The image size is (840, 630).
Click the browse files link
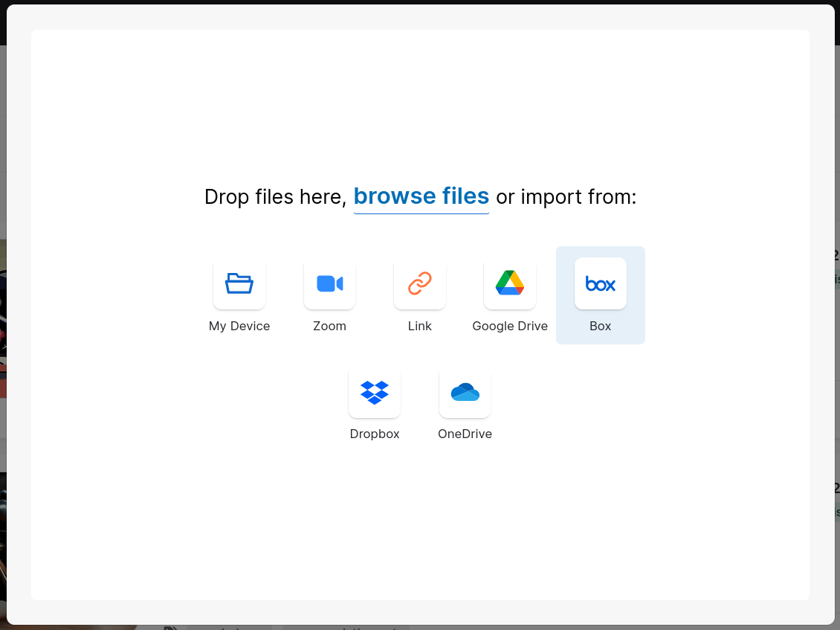tap(421, 197)
